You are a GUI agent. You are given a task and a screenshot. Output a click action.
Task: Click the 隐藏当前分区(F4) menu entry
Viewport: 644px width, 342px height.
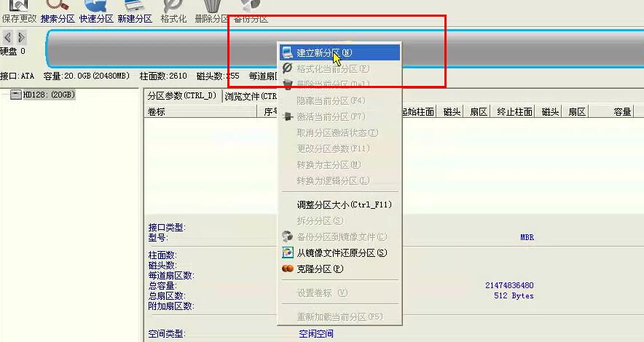point(339,100)
